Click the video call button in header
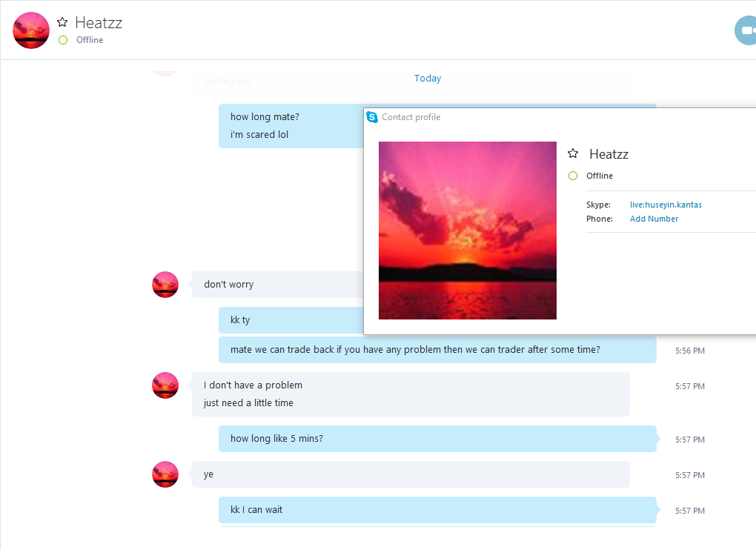The width and height of the screenshot is (756, 550). tap(746, 30)
